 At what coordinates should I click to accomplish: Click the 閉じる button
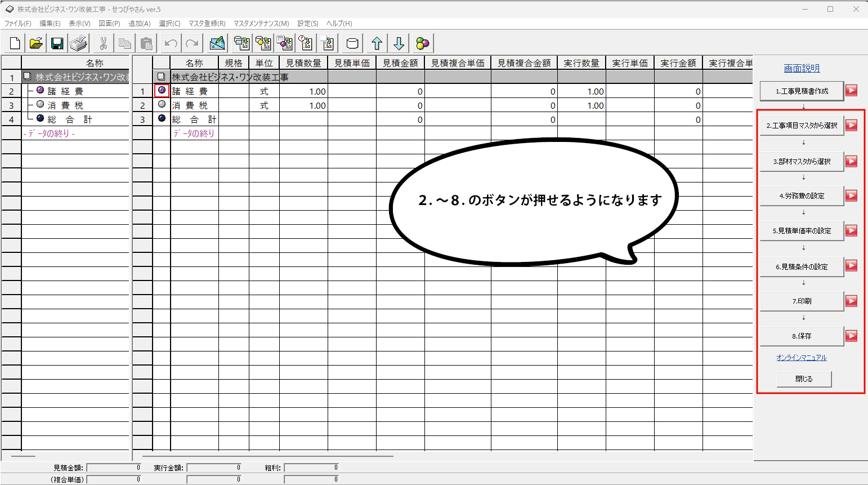click(804, 379)
